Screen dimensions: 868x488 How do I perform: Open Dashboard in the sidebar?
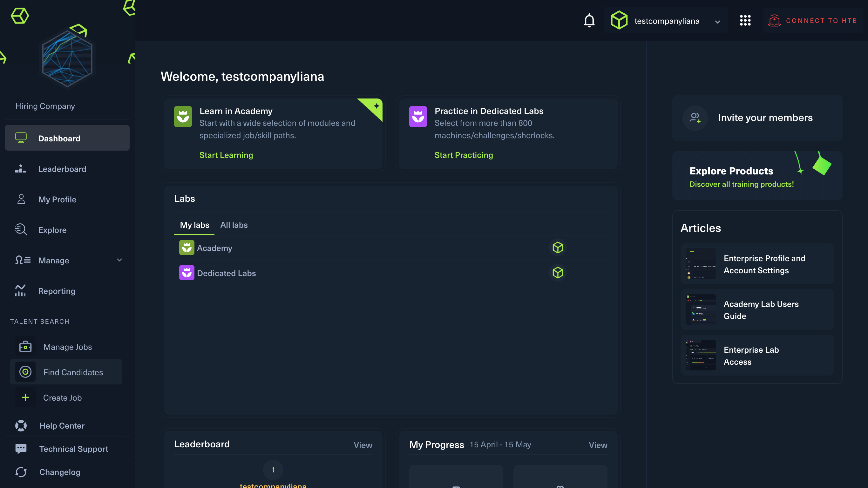[x=67, y=138]
